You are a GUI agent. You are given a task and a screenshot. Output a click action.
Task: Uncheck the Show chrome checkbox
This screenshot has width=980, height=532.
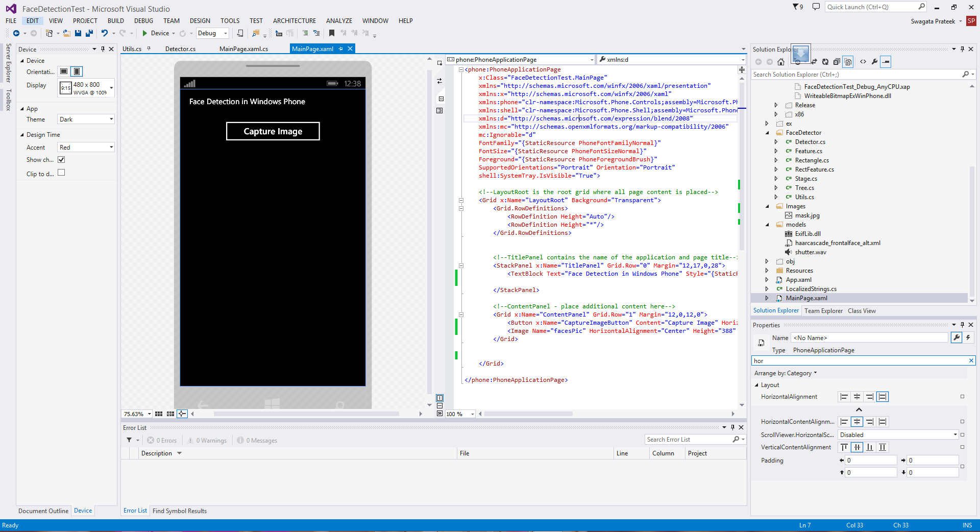click(61, 160)
